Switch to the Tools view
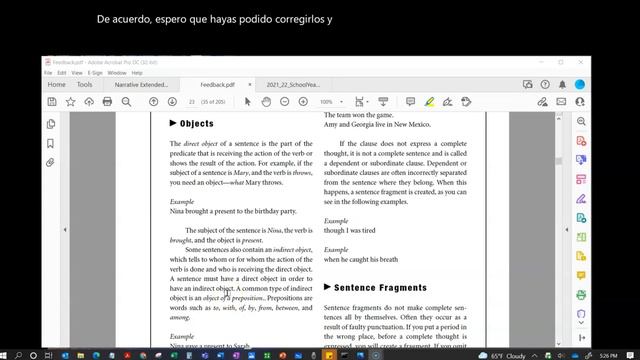The height and width of the screenshot is (360, 640). pos(84,84)
